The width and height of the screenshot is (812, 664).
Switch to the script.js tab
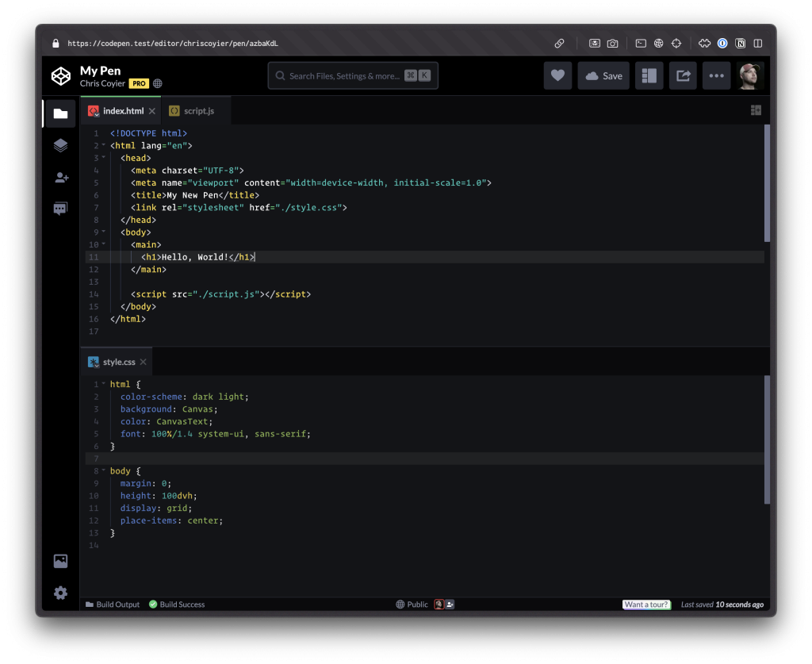198,111
